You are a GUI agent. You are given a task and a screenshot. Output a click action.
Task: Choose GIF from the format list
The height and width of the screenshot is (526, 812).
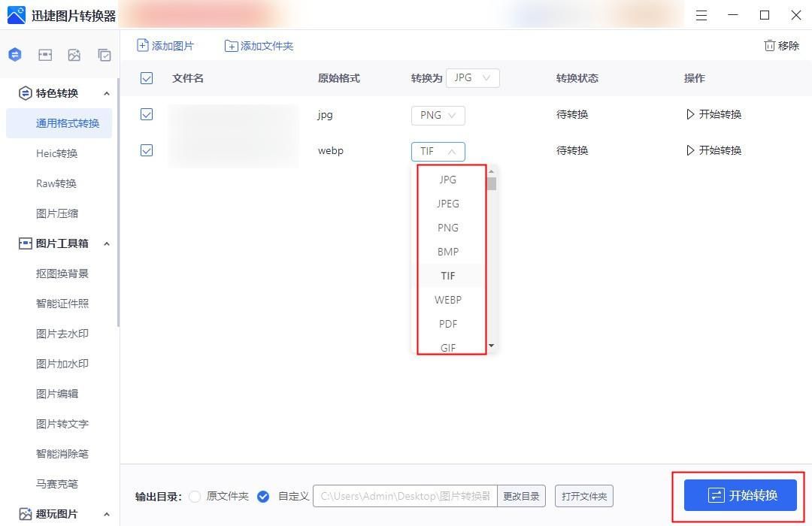pyautogui.click(x=448, y=347)
